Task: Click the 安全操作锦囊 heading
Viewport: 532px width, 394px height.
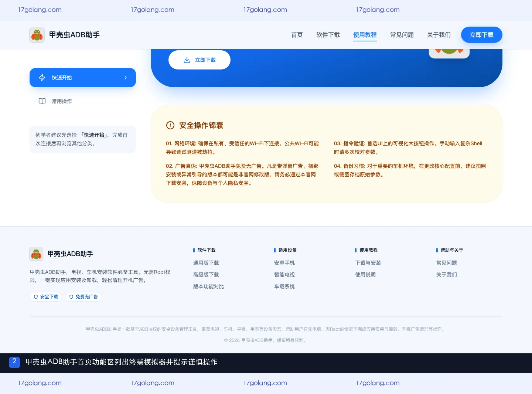Action: (201, 125)
